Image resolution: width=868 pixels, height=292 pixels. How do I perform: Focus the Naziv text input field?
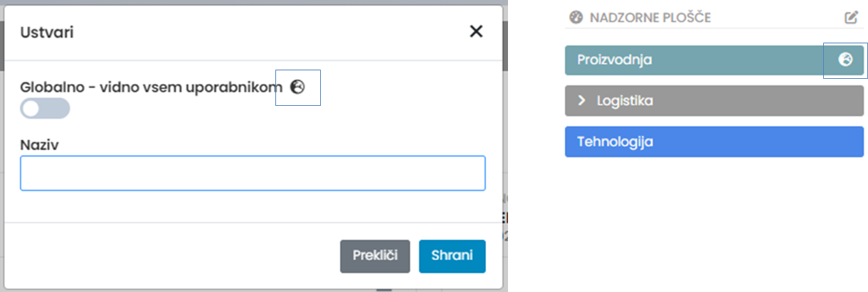click(x=253, y=173)
